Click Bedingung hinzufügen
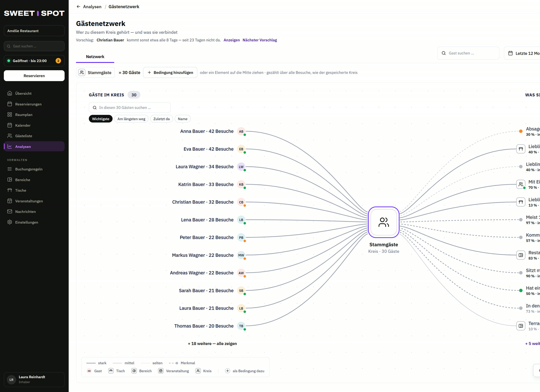 170,72
